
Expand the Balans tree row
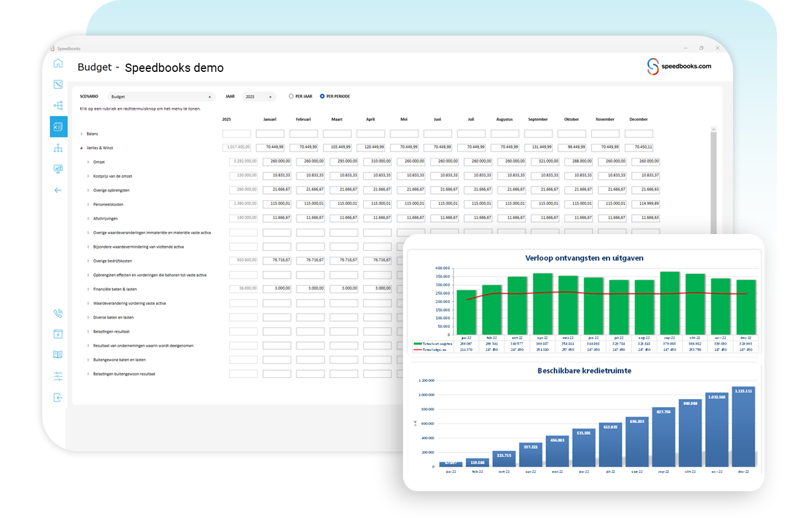pos(82,134)
